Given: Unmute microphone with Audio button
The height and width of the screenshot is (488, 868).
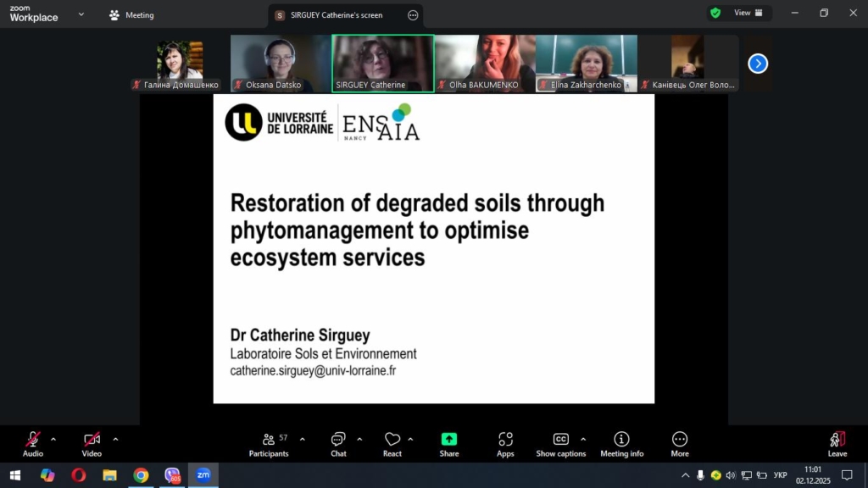Looking at the screenshot, I should point(32,443).
